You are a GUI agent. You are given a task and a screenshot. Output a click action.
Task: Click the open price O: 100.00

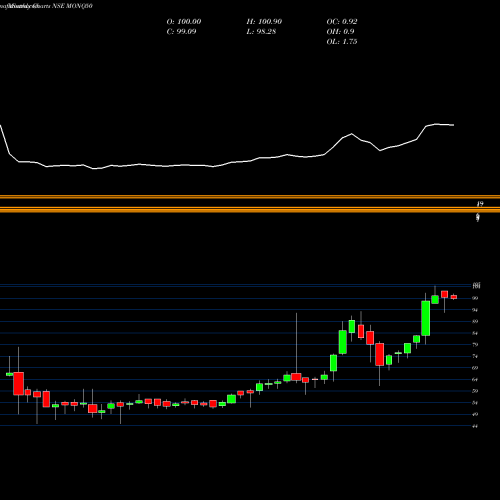pos(184,22)
